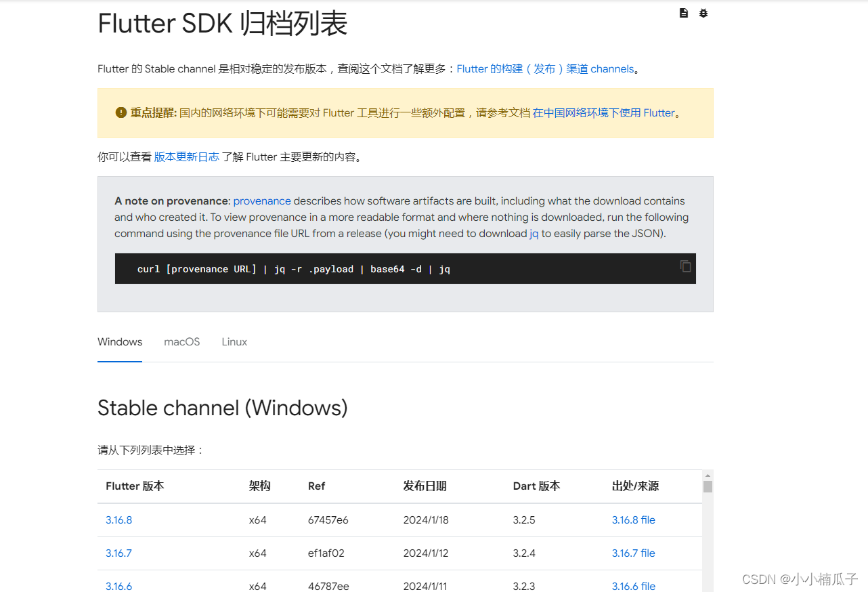Click the Stable channel (Windows) heading

pos(222,408)
